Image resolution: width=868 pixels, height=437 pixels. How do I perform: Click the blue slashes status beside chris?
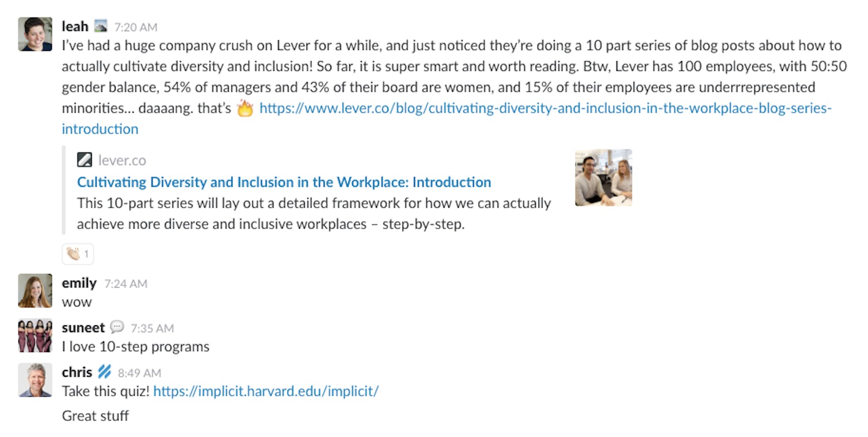[105, 371]
